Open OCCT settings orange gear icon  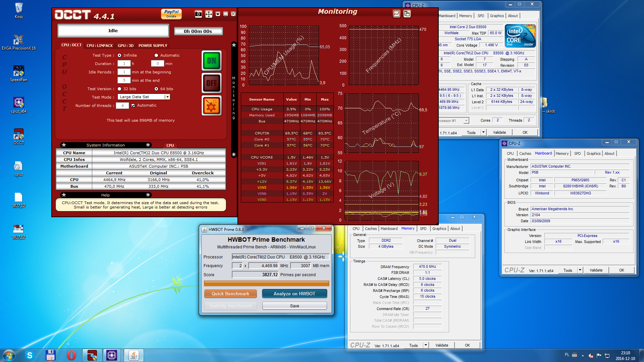pyautogui.click(x=212, y=106)
